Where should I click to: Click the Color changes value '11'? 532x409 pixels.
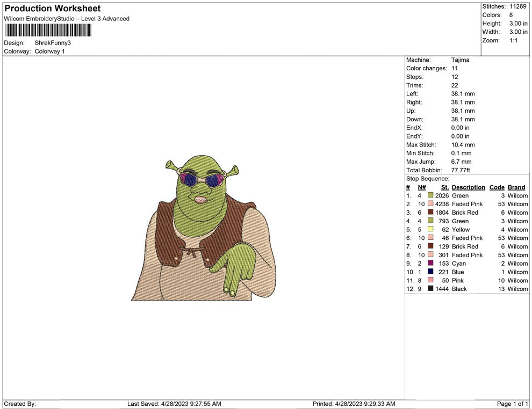[x=455, y=69]
